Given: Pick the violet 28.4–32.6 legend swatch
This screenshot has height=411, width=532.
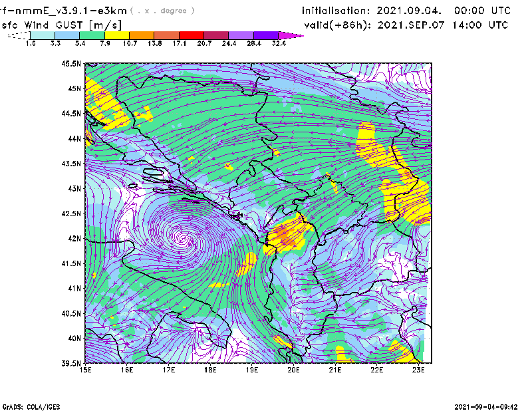Looking at the screenshot, I should pos(266,35).
